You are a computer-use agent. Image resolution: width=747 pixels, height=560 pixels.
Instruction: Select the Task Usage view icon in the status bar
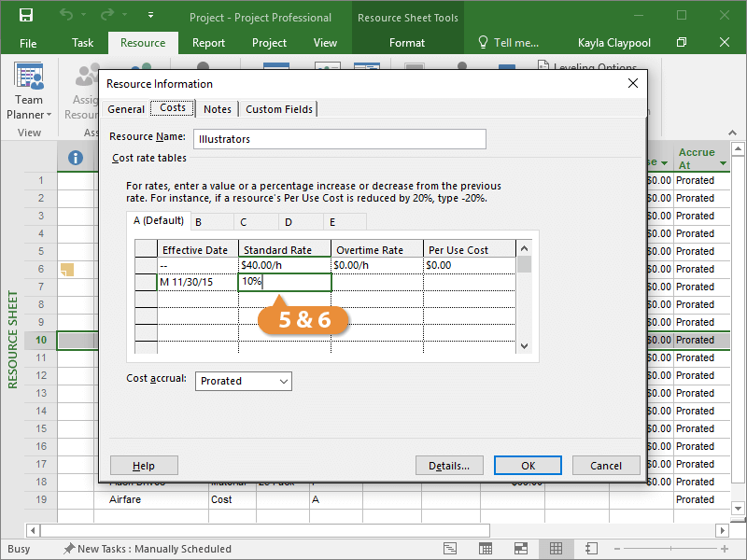point(486,549)
